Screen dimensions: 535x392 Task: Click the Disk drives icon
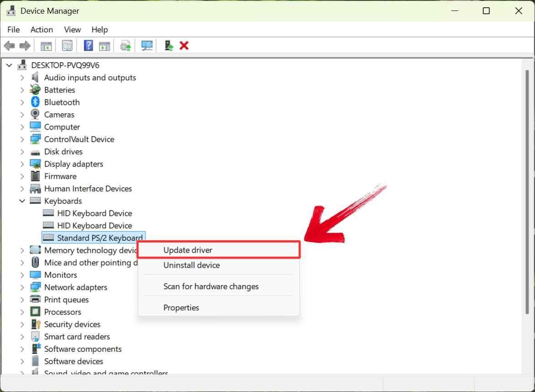point(35,153)
